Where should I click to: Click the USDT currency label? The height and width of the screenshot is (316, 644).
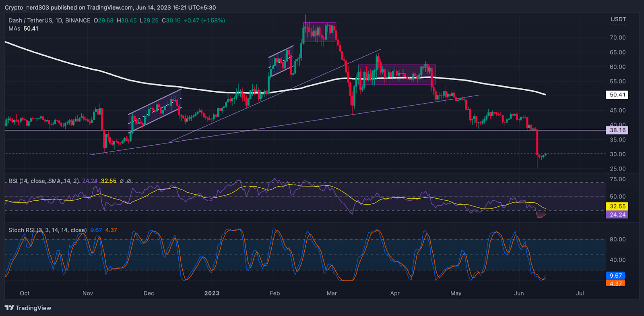click(618, 19)
